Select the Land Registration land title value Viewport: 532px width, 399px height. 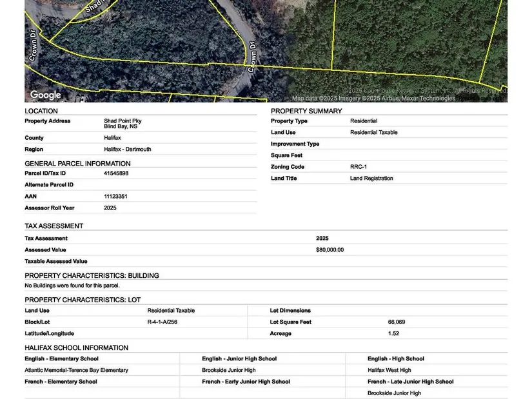(x=371, y=179)
